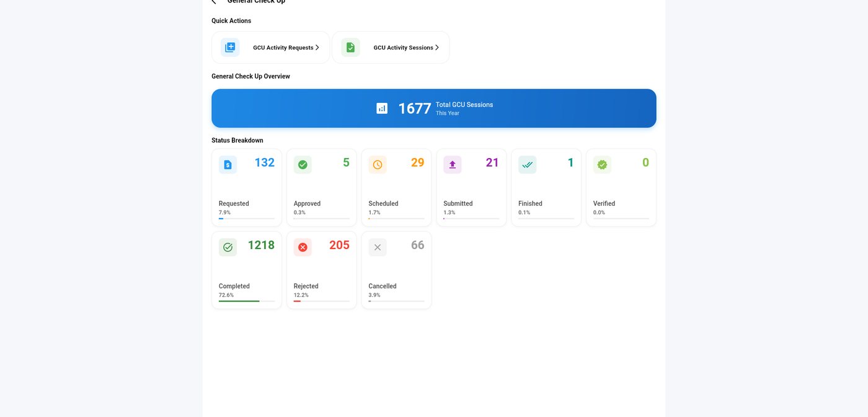Viewport: 868px width, 417px height.
Task: Click the 1677 total sessions number
Action: click(x=414, y=108)
